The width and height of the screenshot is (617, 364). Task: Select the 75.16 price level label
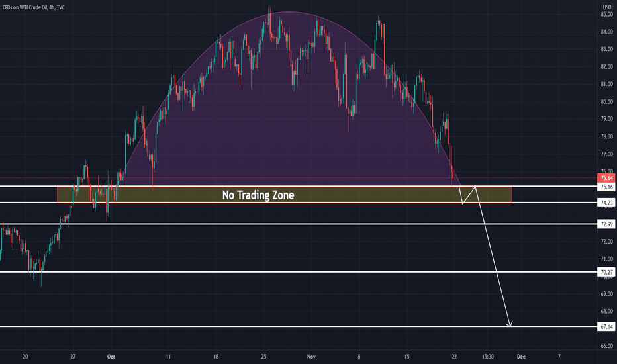(606, 187)
